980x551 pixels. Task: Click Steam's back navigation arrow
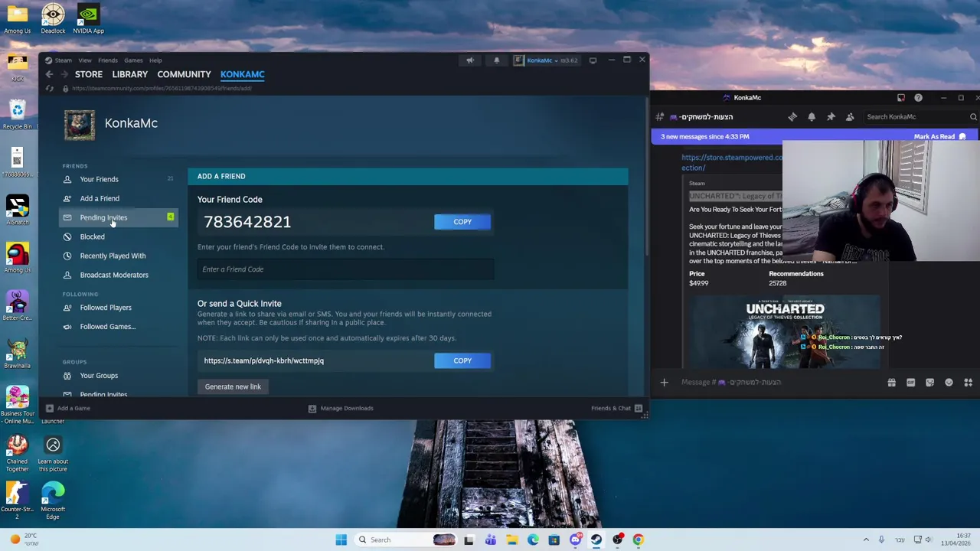tap(49, 74)
